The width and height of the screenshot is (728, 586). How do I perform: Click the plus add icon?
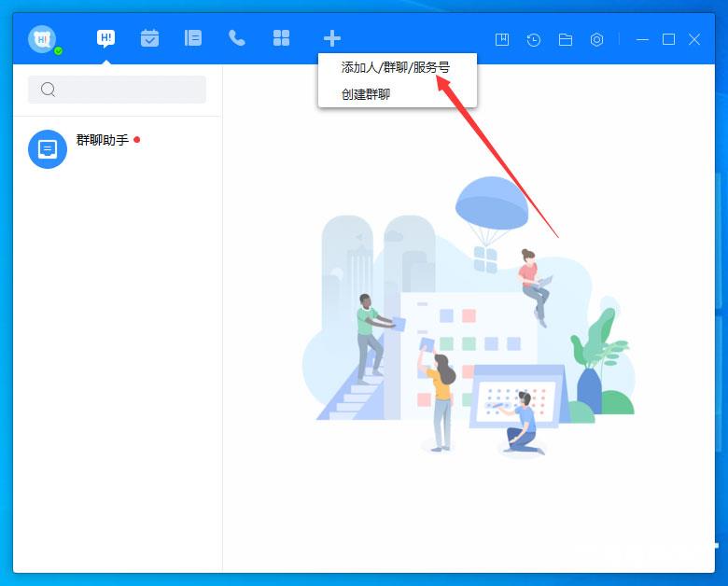[332, 38]
